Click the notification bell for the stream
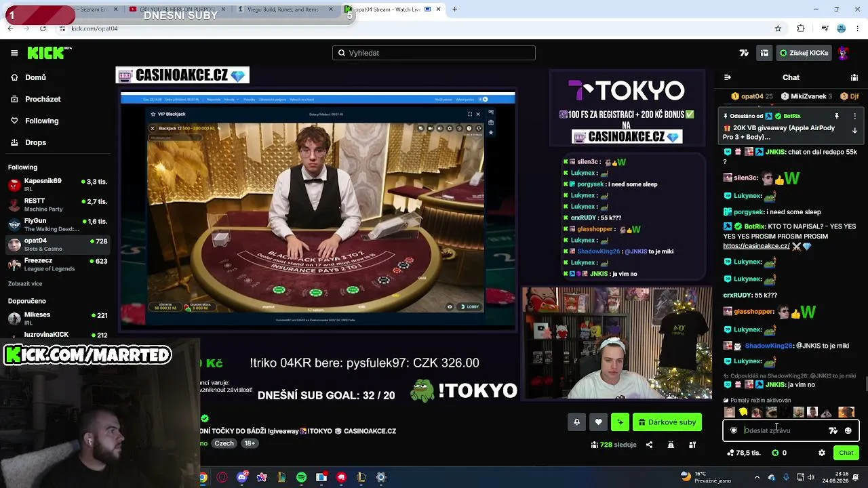The height and width of the screenshot is (488, 868). click(x=576, y=422)
